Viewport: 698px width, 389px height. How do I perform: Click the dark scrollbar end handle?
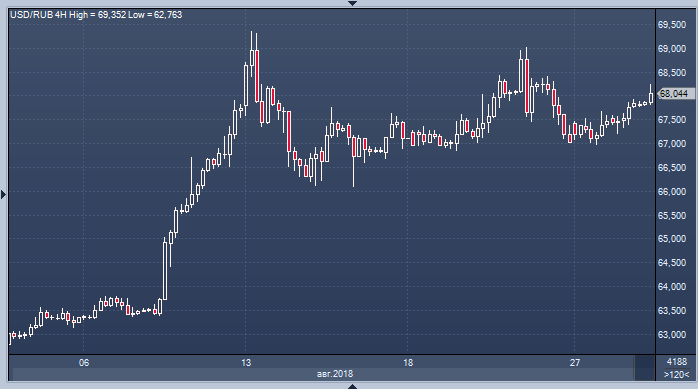click(644, 368)
